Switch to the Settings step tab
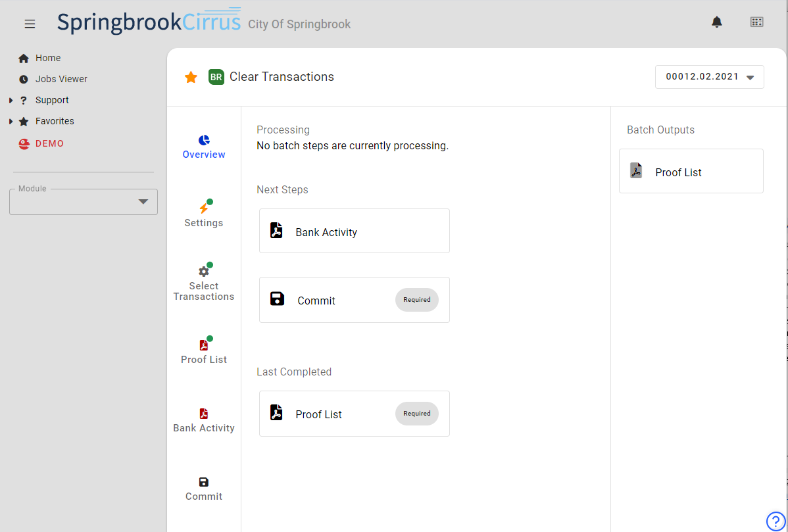This screenshot has height=532, width=788. [204, 214]
